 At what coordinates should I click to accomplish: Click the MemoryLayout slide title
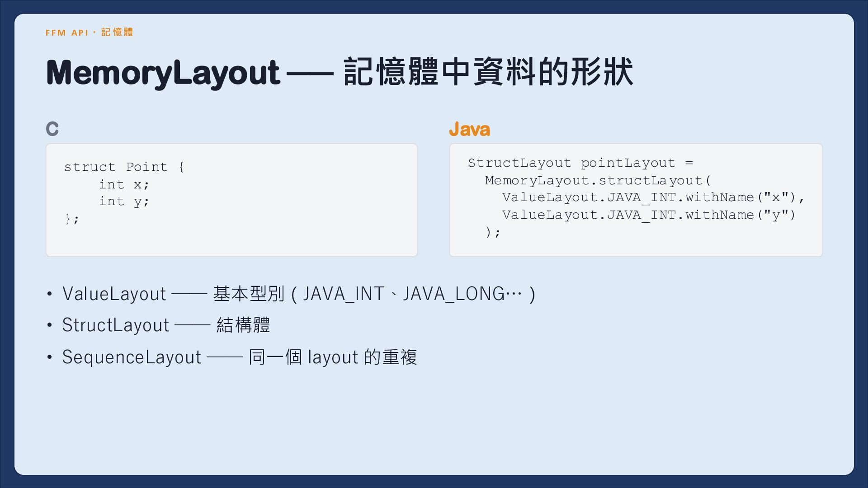[340, 72]
